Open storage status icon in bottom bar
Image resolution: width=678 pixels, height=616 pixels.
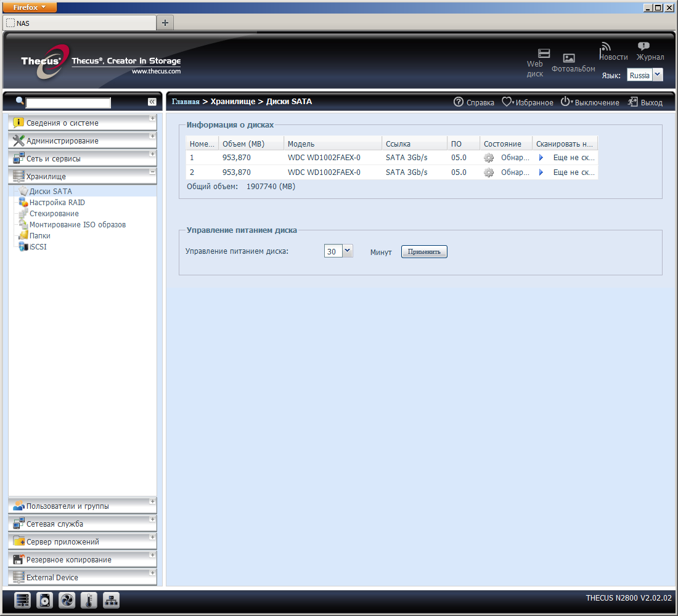22,600
